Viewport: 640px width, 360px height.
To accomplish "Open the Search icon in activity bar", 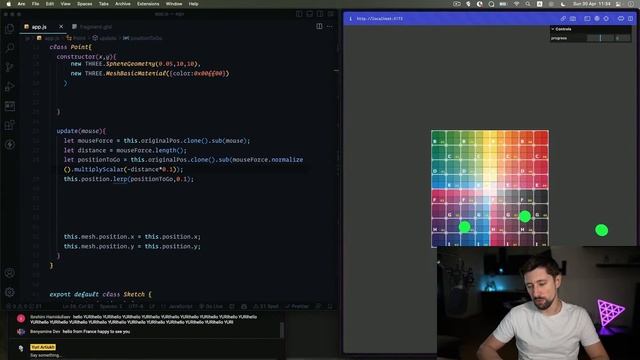I will tap(10, 48).
